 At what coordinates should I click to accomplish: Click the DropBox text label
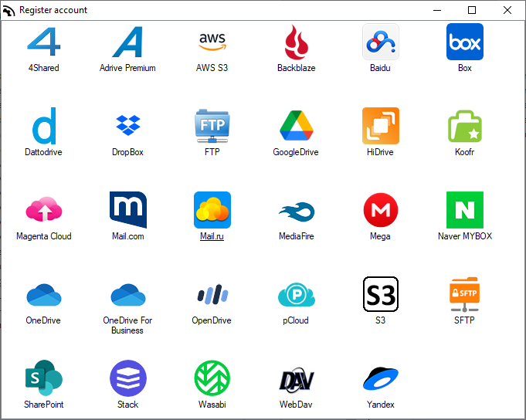point(127,152)
